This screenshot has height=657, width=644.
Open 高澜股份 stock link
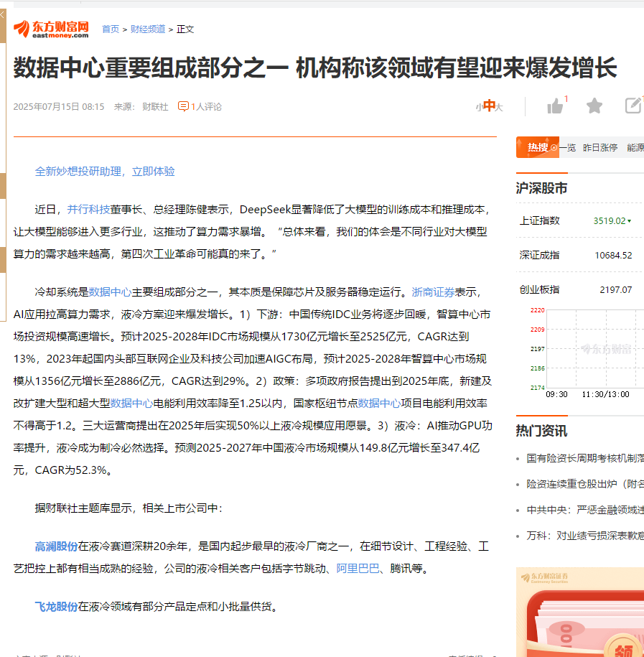point(56,546)
